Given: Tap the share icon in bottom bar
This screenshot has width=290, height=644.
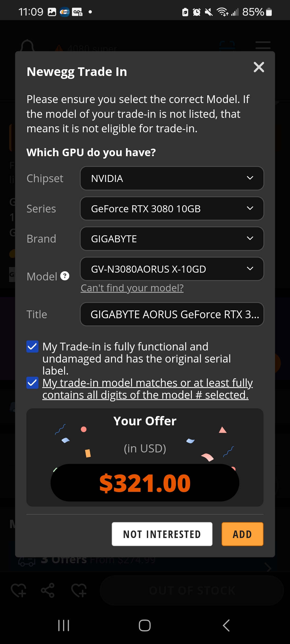Looking at the screenshot, I should pos(48,590).
